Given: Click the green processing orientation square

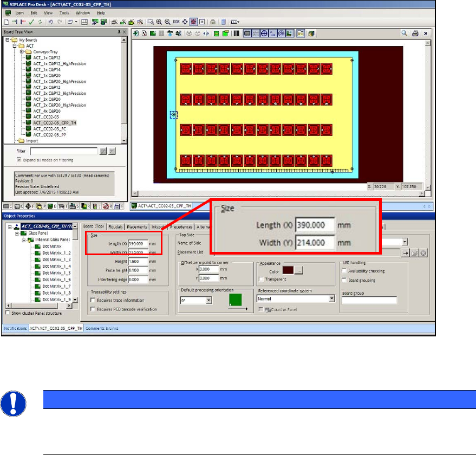Looking at the screenshot, I should click(x=235, y=300).
